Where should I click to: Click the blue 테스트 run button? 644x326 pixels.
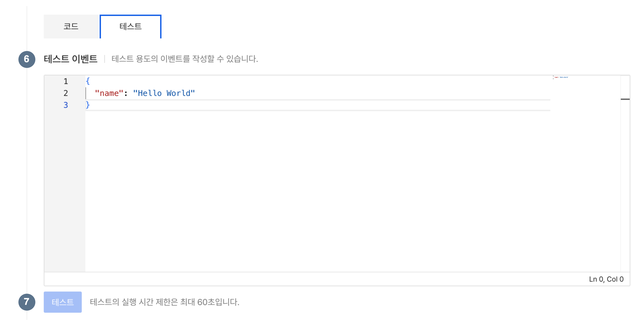(63, 302)
